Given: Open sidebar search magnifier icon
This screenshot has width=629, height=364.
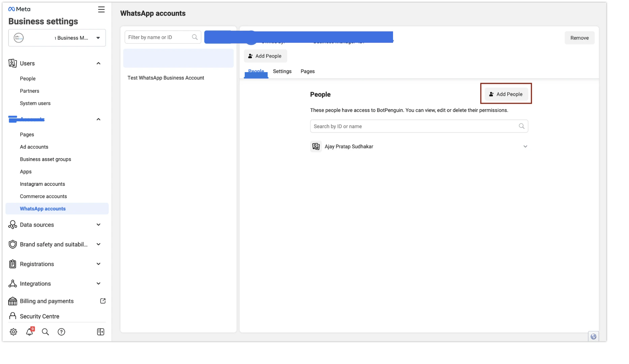Looking at the screenshot, I should coord(45,332).
